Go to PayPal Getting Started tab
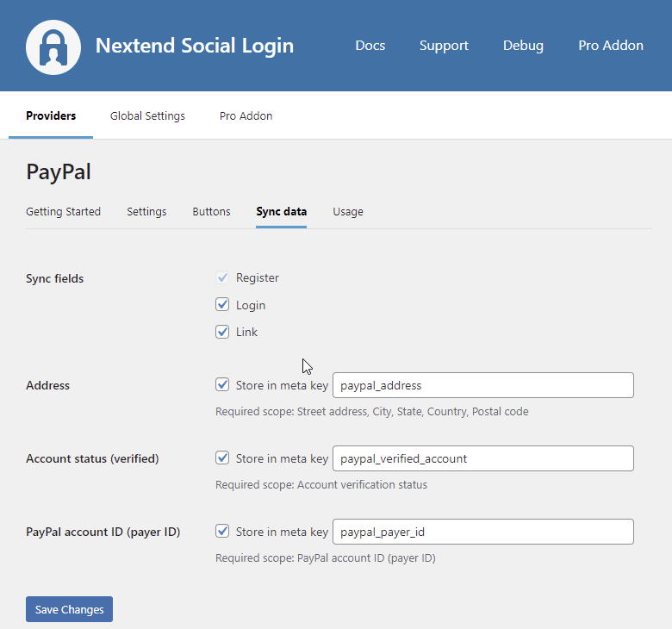 [63, 211]
